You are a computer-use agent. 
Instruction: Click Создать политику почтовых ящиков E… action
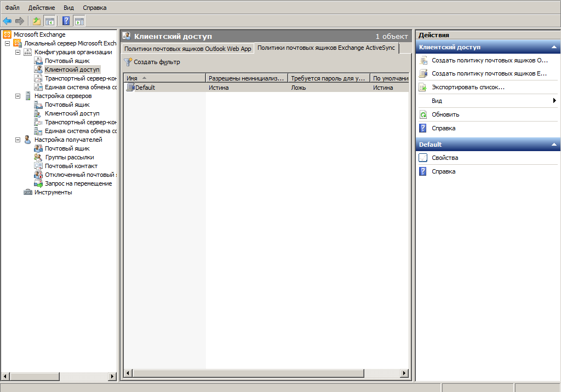pos(489,74)
